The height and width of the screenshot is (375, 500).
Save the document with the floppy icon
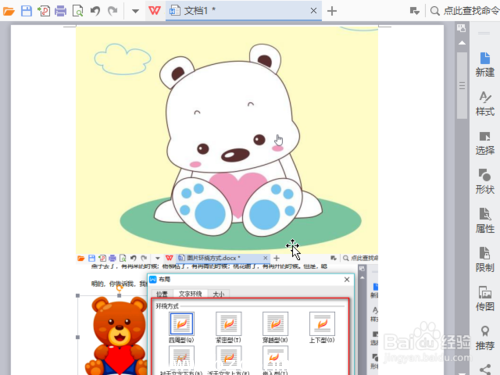26,11
